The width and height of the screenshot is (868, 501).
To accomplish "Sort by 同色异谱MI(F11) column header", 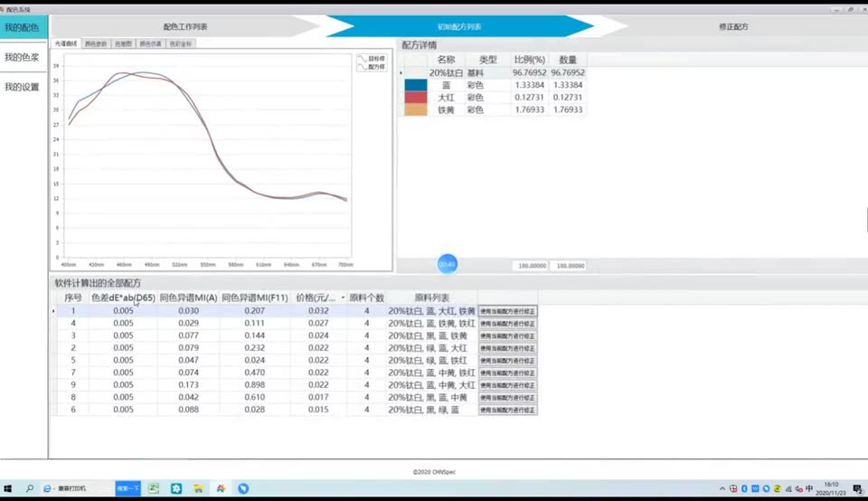I will click(255, 298).
